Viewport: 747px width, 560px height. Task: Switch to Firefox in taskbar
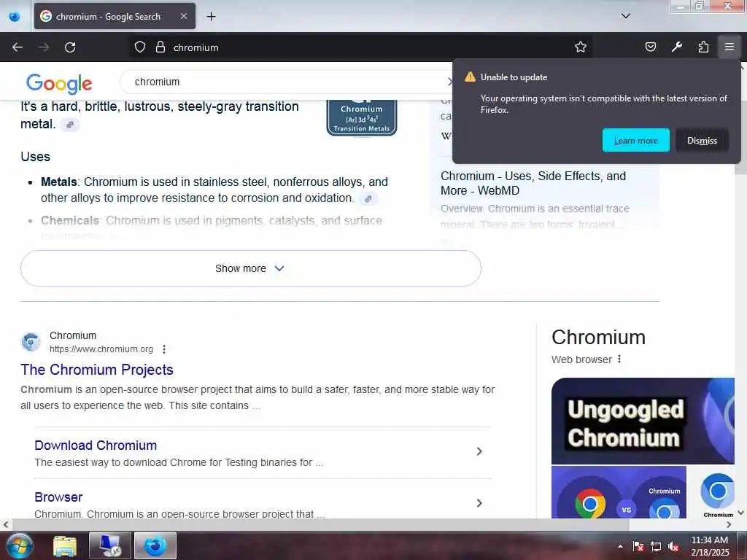[155, 545]
